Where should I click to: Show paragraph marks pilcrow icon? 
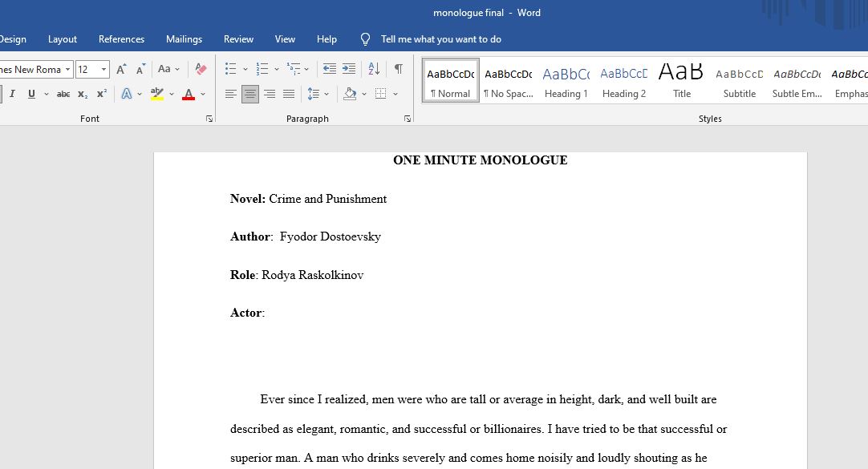[x=399, y=69]
